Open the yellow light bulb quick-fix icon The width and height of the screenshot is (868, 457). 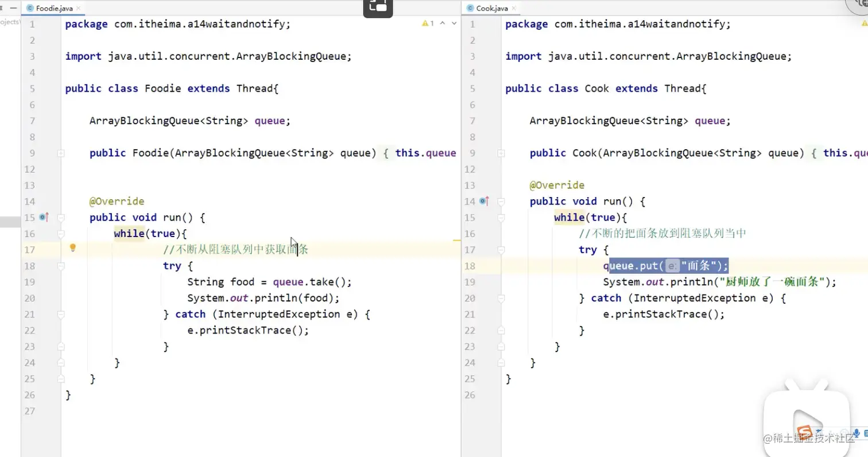click(x=73, y=249)
